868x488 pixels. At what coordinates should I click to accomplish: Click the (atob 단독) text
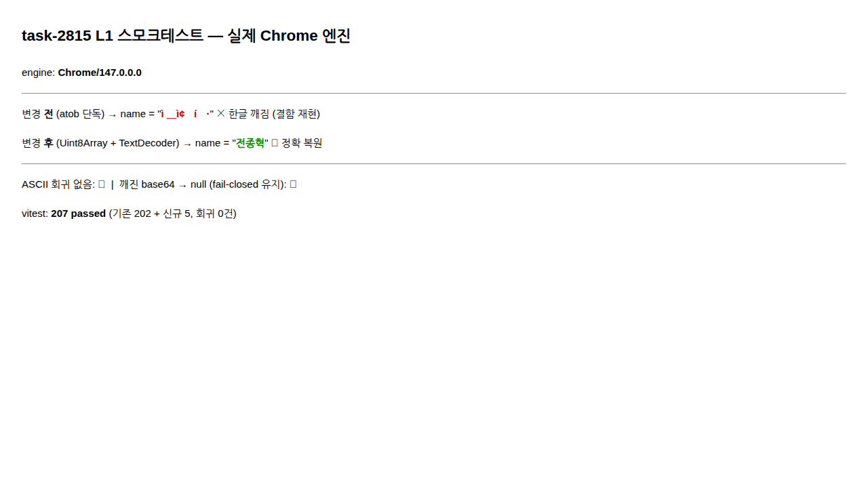tap(81, 114)
